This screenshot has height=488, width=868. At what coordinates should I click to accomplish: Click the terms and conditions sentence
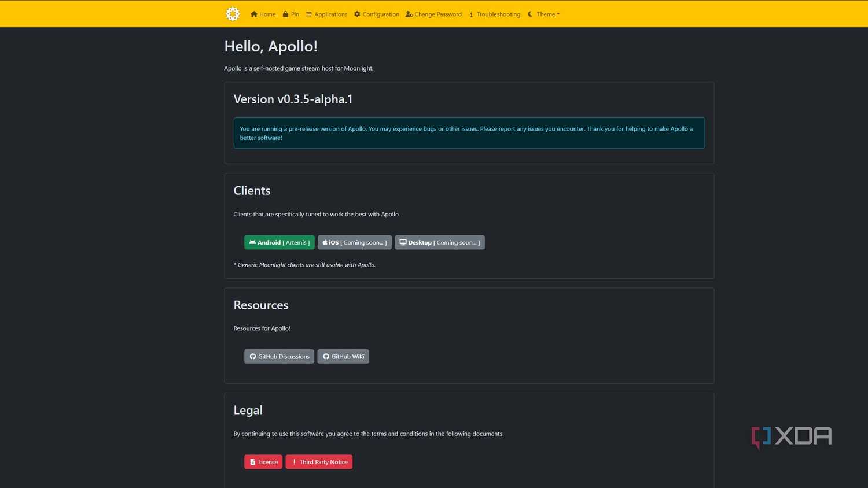369,434
